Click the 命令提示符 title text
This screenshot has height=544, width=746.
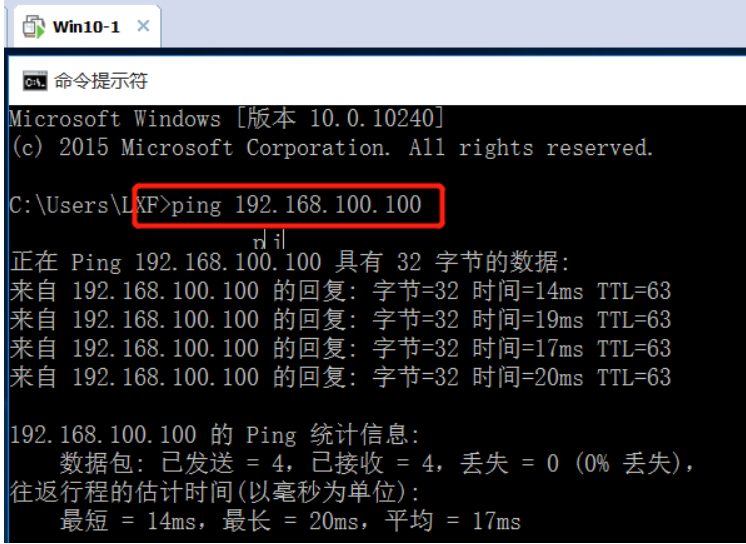point(101,81)
